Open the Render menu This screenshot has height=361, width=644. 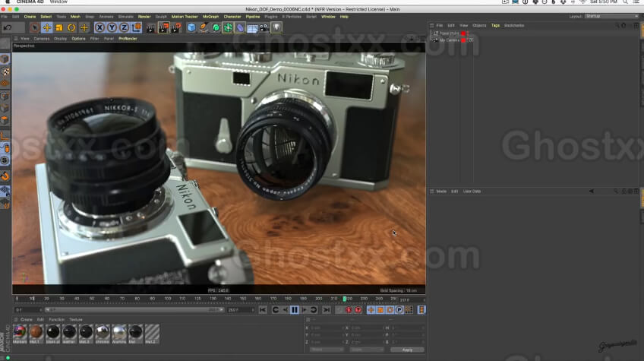coord(144,17)
